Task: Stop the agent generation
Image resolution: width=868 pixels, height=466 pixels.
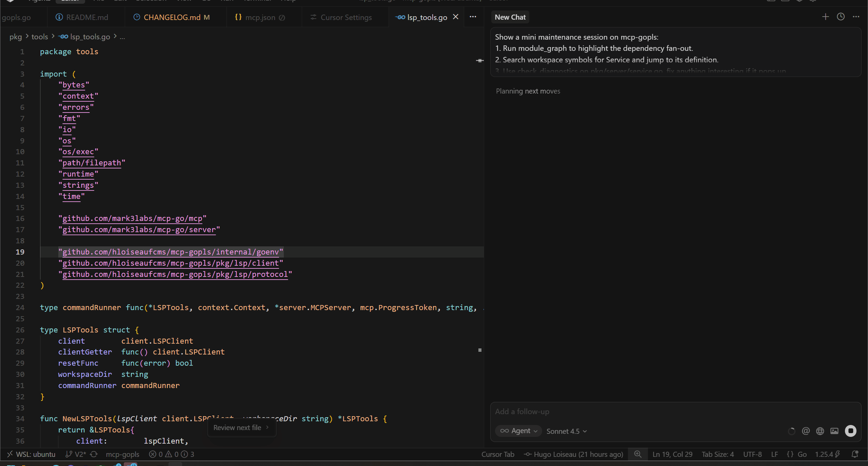Action: click(850, 431)
